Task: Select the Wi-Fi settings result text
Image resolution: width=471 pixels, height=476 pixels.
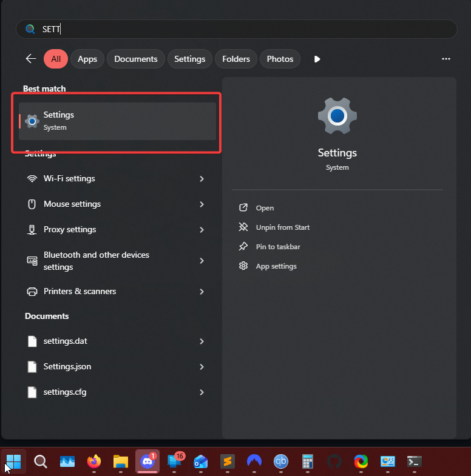Action: (69, 178)
